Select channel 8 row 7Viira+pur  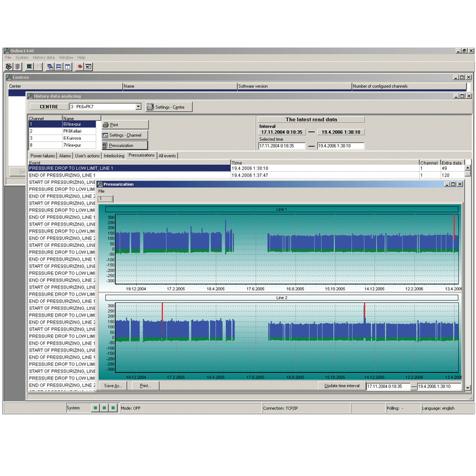(x=62, y=145)
